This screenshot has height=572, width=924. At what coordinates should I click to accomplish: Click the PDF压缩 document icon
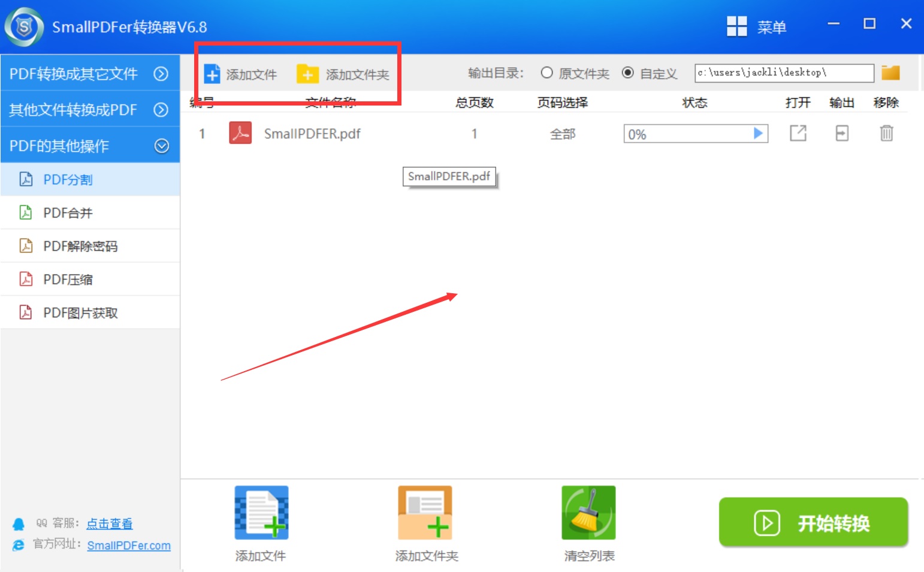coord(26,279)
